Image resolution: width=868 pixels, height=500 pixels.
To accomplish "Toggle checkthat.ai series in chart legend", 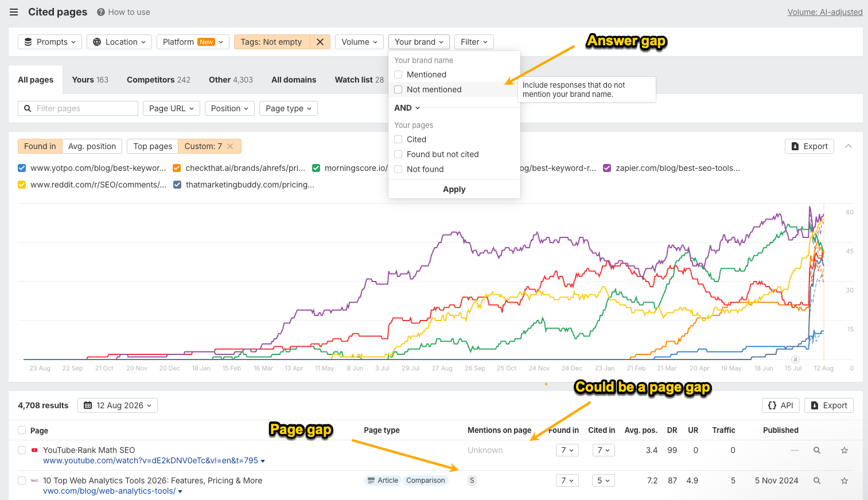I will [177, 168].
